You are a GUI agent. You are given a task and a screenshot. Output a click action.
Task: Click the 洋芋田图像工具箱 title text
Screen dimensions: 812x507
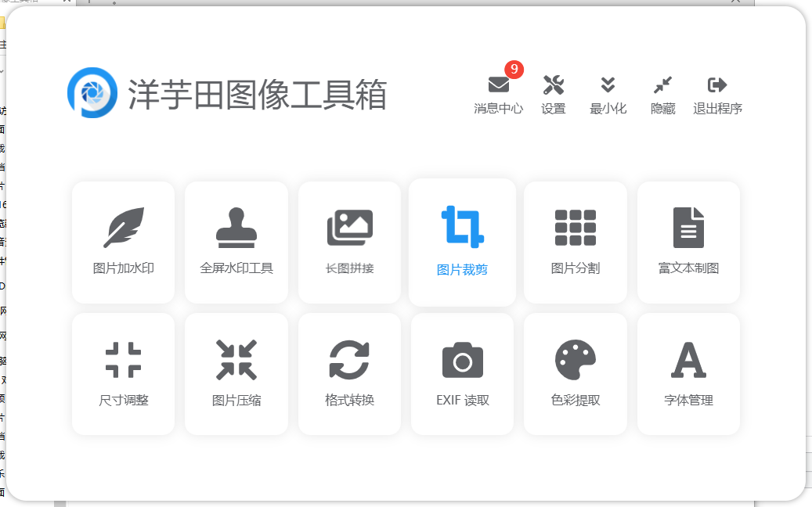tap(258, 95)
